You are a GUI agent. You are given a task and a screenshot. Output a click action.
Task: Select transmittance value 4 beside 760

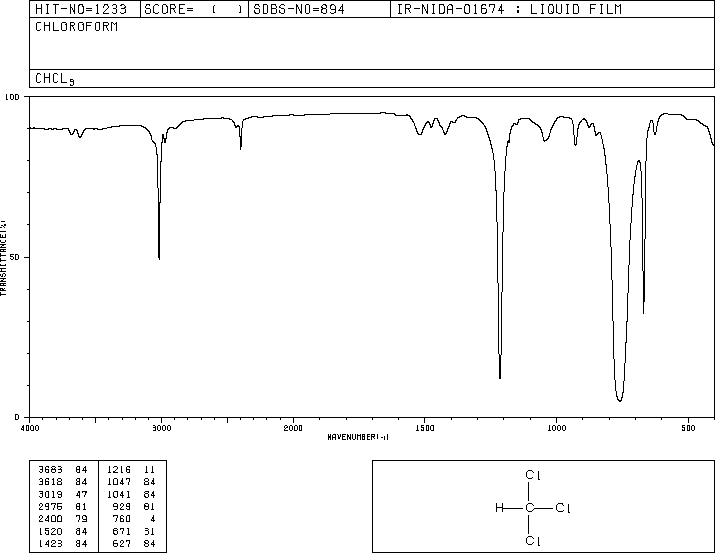[153, 519]
